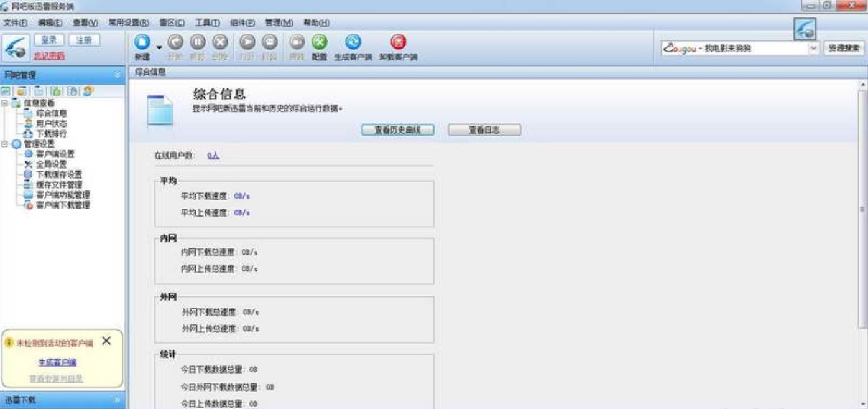Viewport: 868px width, 409px height.
Task: Click the 今日外网下载数据总量 label
Action: [x=220, y=387]
